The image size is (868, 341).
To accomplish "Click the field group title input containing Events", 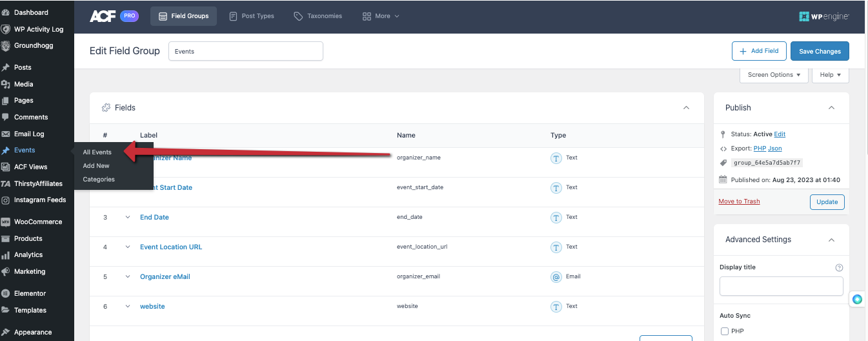I will [246, 51].
